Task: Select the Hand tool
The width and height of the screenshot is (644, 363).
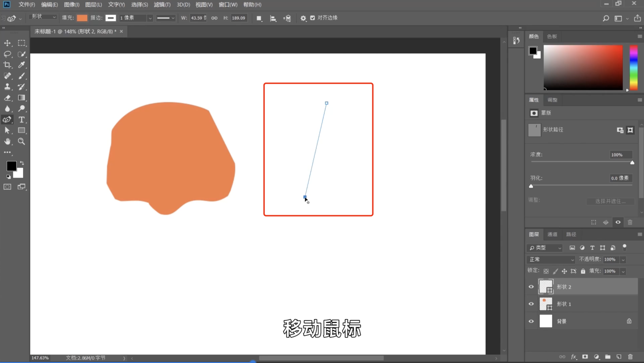Action: 7,141
